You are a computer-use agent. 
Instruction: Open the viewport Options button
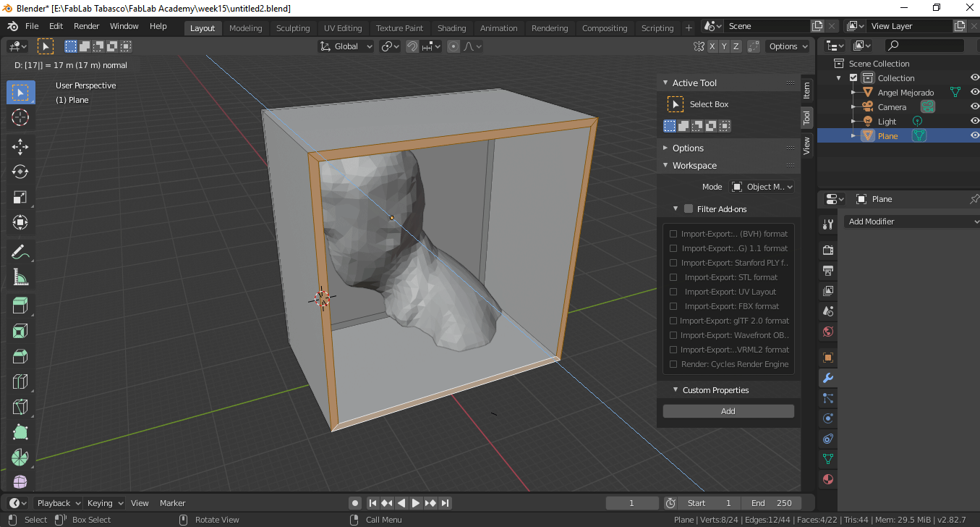point(788,46)
